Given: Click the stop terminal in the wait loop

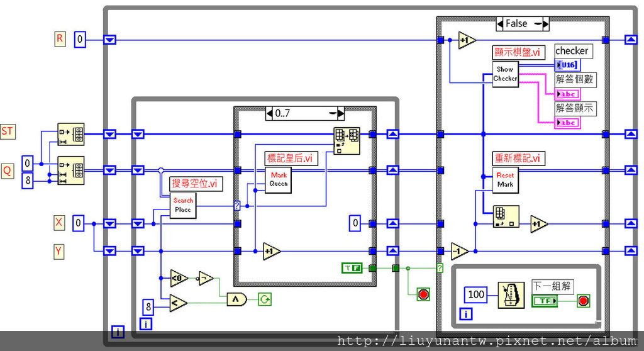Looking at the screenshot, I should click(x=583, y=301).
